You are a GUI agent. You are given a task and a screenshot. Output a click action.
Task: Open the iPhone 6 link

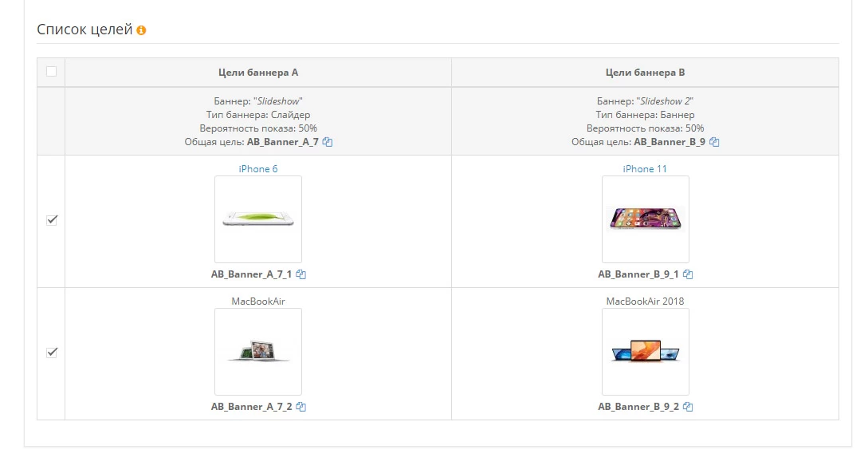[x=258, y=169]
